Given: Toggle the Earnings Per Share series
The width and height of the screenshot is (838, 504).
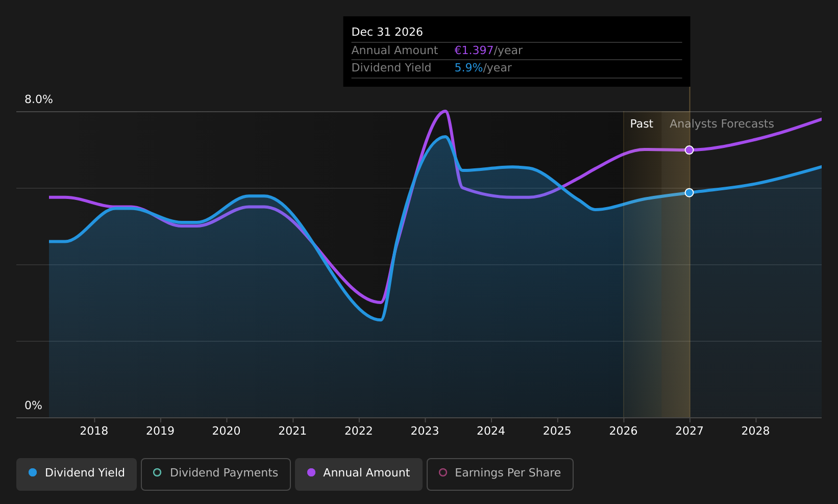Looking at the screenshot, I should click(x=500, y=474).
